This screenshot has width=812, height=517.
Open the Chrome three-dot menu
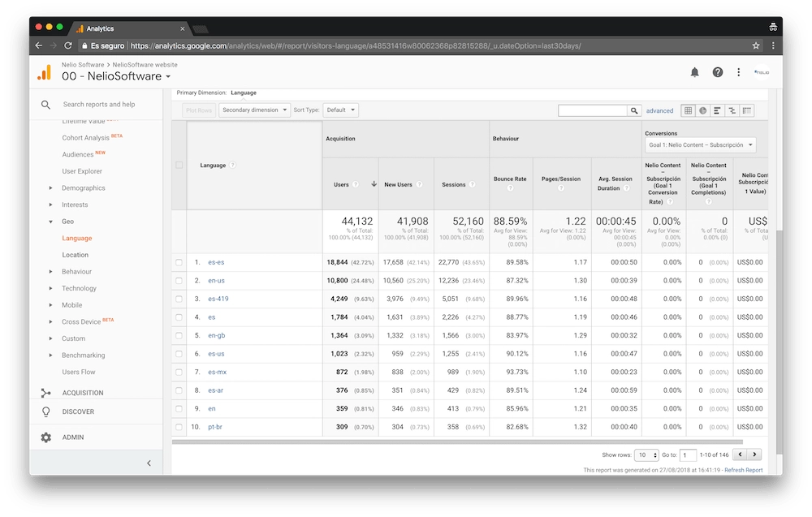click(x=773, y=45)
